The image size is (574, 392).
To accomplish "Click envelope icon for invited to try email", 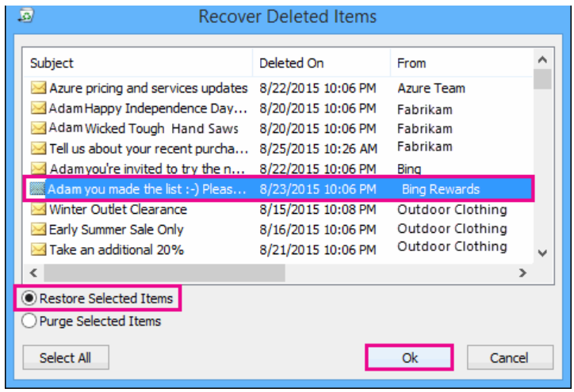I will (38, 169).
